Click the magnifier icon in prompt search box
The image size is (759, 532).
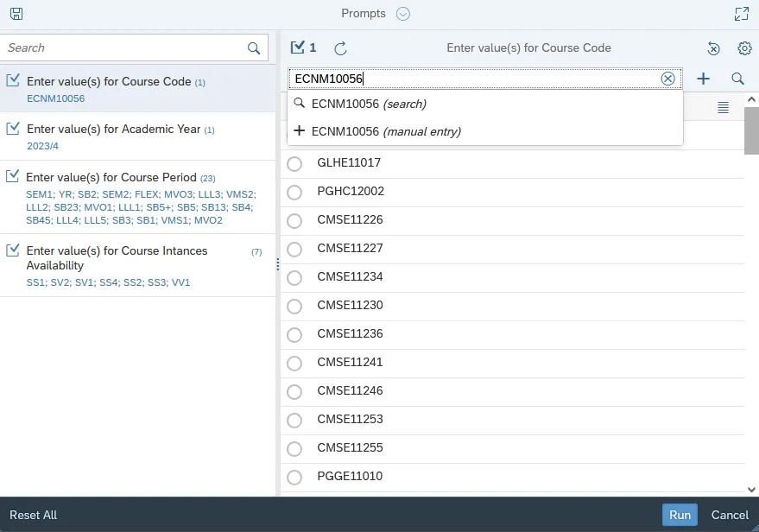pyautogui.click(x=254, y=47)
